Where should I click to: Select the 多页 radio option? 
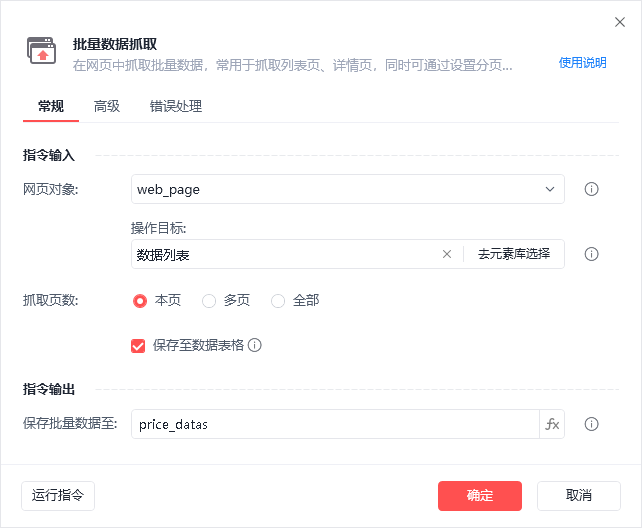[209, 301]
